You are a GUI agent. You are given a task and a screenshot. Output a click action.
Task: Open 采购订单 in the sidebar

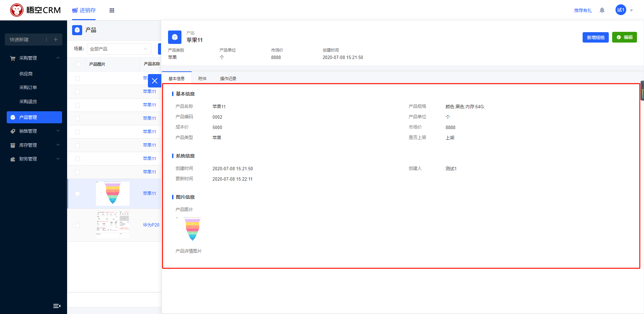click(28, 87)
